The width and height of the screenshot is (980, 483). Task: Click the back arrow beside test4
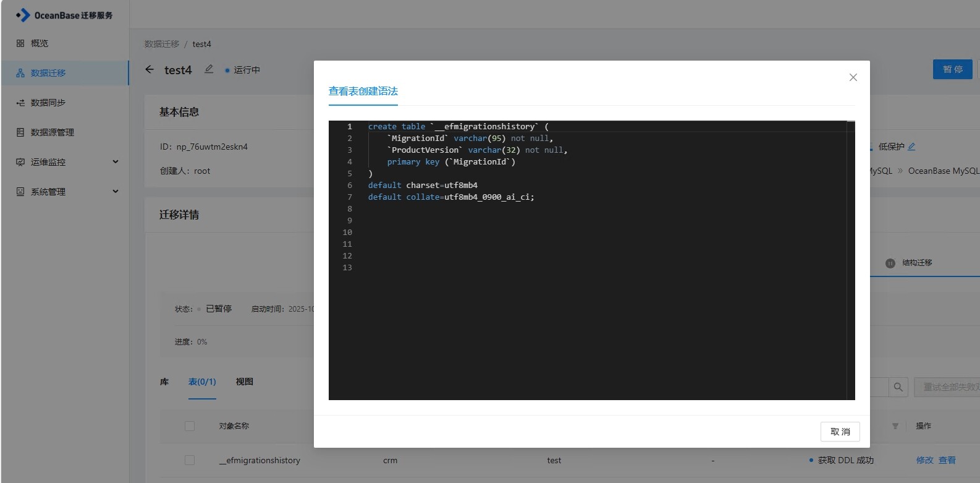point(150,70)
